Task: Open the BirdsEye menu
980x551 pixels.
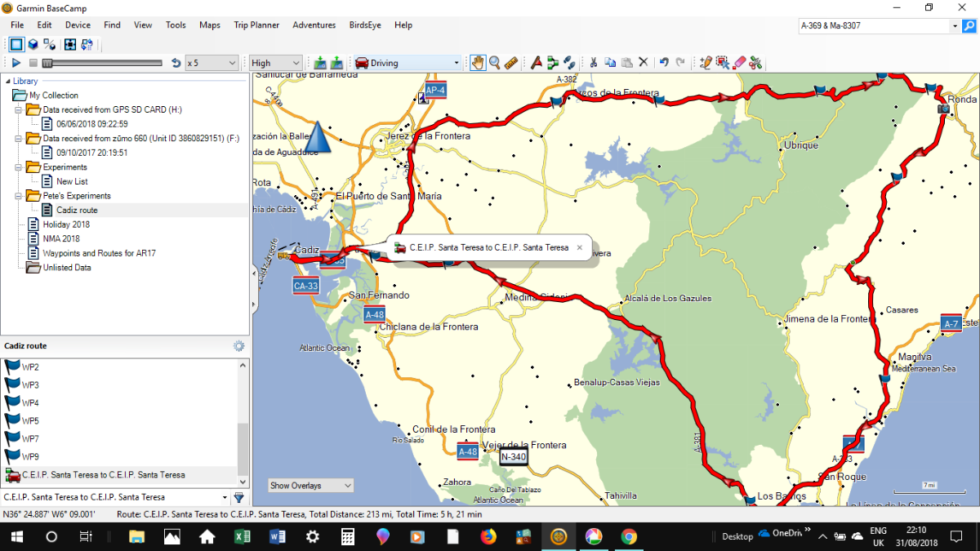Action: point(365,25)
